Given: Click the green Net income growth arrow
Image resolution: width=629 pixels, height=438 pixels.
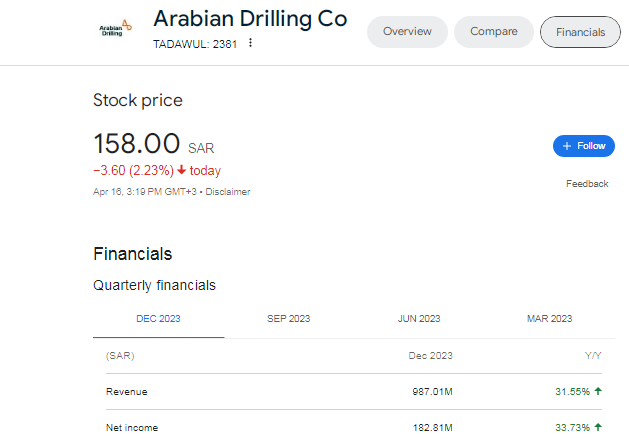Looking at the screenshot, I should (x=598, y=427).
